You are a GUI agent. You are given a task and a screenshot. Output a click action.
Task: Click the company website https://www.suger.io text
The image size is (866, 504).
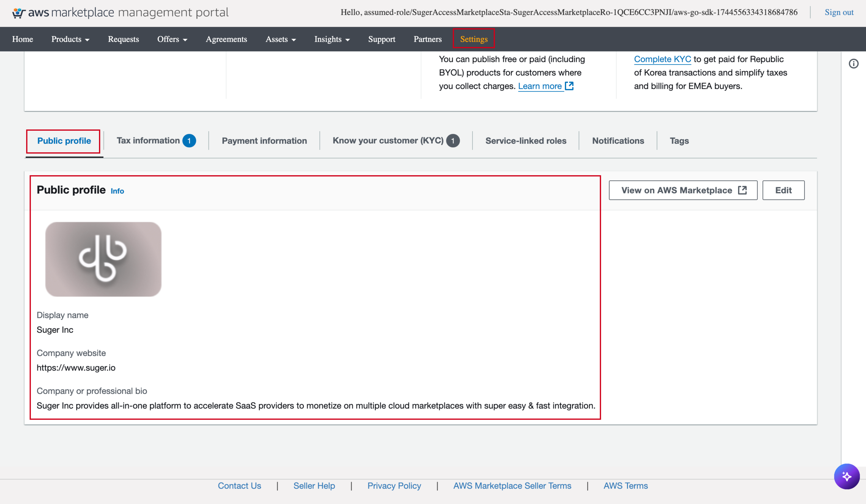(76, 368)
